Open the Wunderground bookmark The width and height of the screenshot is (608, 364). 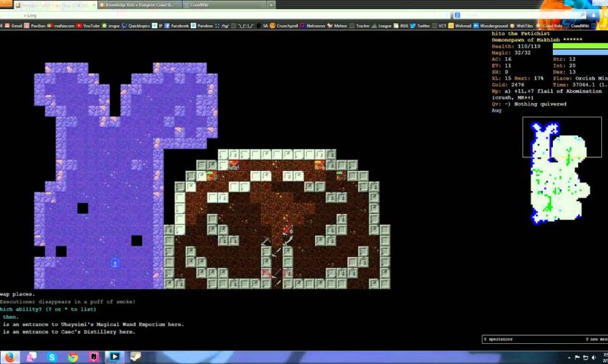[491, 25]
